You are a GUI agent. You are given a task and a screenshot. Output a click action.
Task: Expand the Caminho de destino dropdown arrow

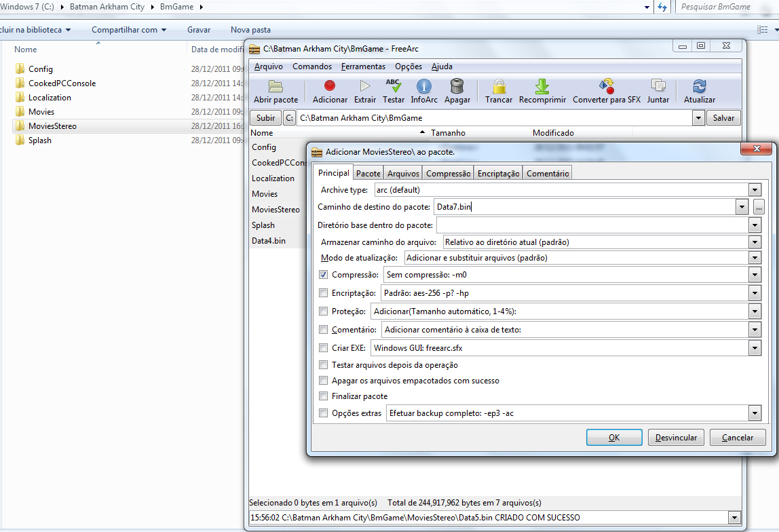[742, 207]
